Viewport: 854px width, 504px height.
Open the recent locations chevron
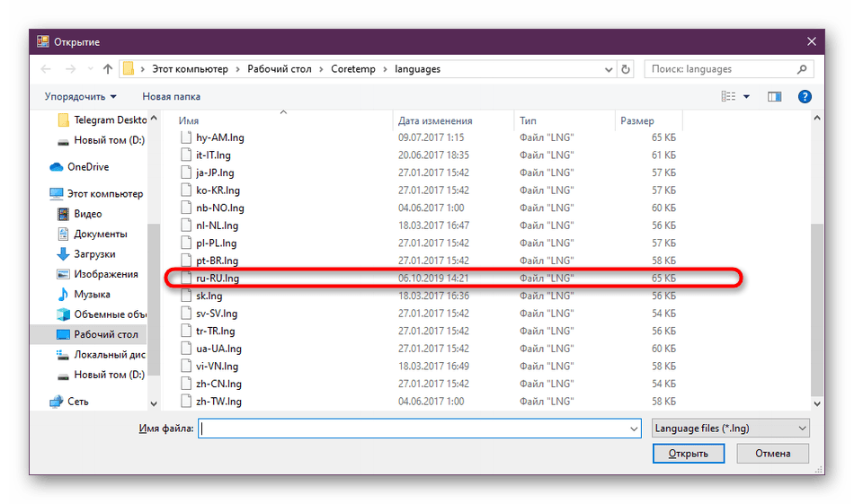point(91,69)
